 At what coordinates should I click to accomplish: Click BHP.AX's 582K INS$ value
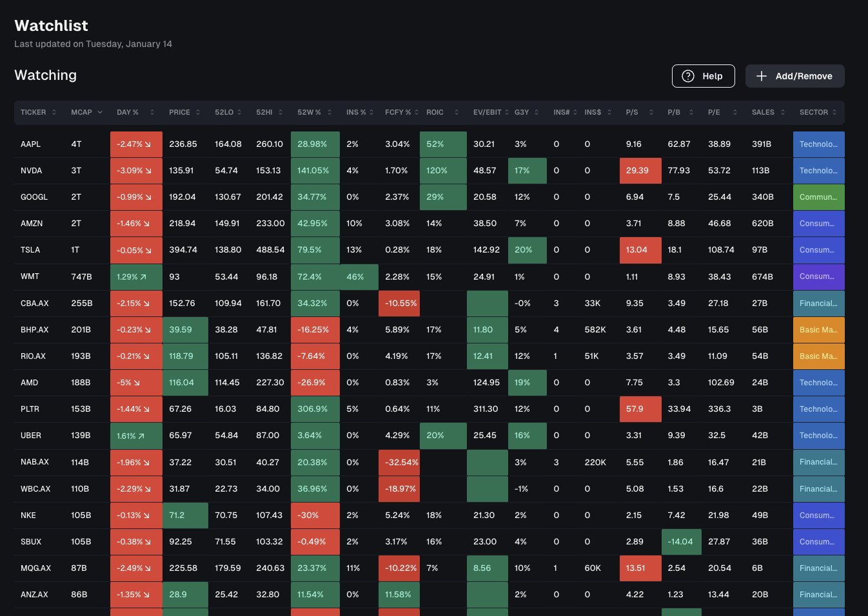595,329
